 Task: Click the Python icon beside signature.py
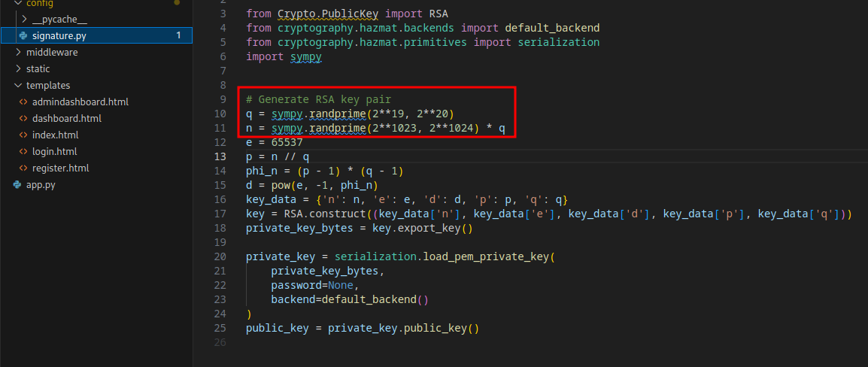coord(24,35)
